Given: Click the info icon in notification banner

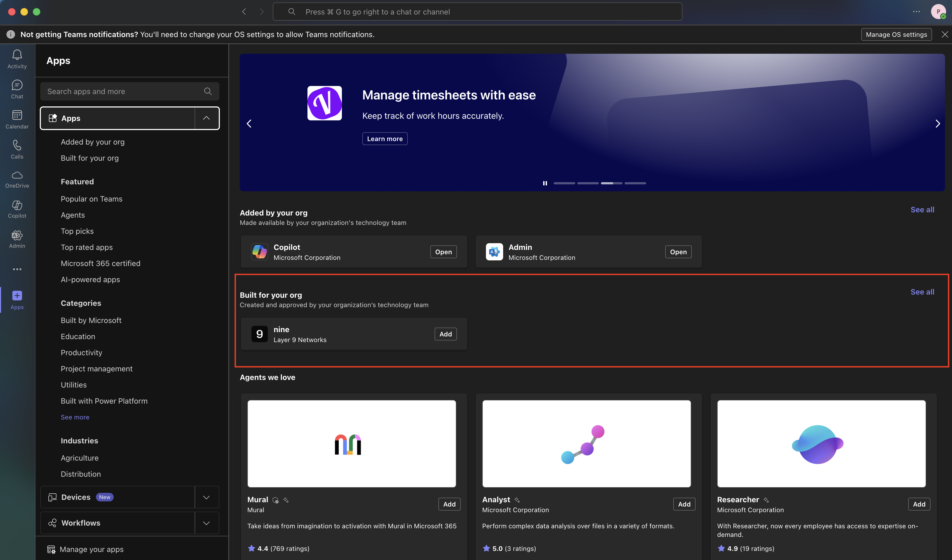Looking at the screenshot, I should click(10, 34).
